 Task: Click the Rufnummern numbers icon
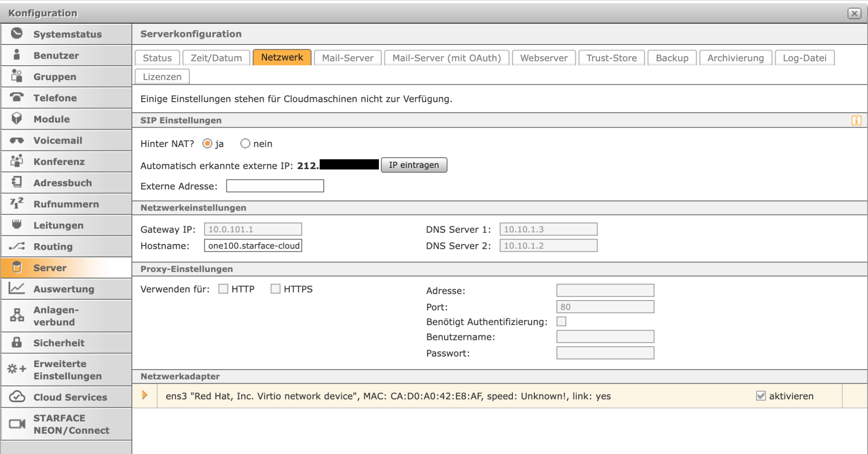(x=17, y=203)
